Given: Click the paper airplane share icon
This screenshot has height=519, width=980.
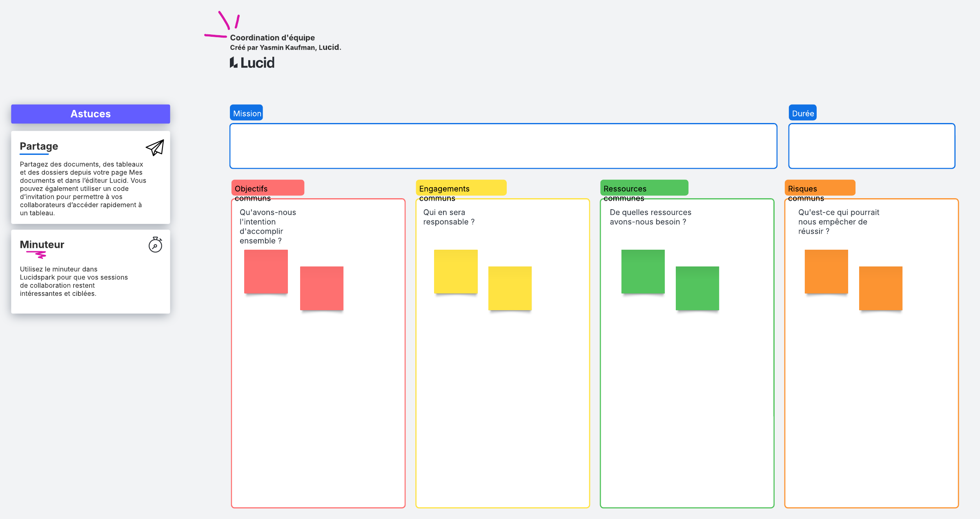Looking at the screenshot, I should tap(155, 148).
